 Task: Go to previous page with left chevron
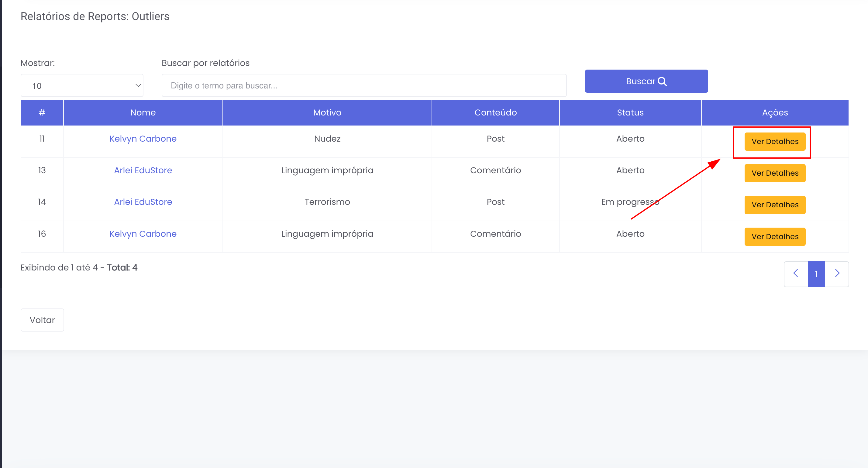click(x=796, y=274)
